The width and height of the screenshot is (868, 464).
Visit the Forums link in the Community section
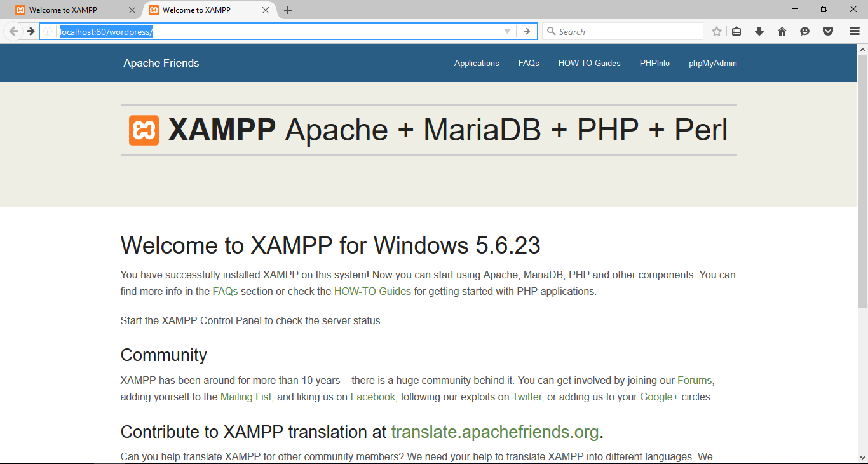694,380
